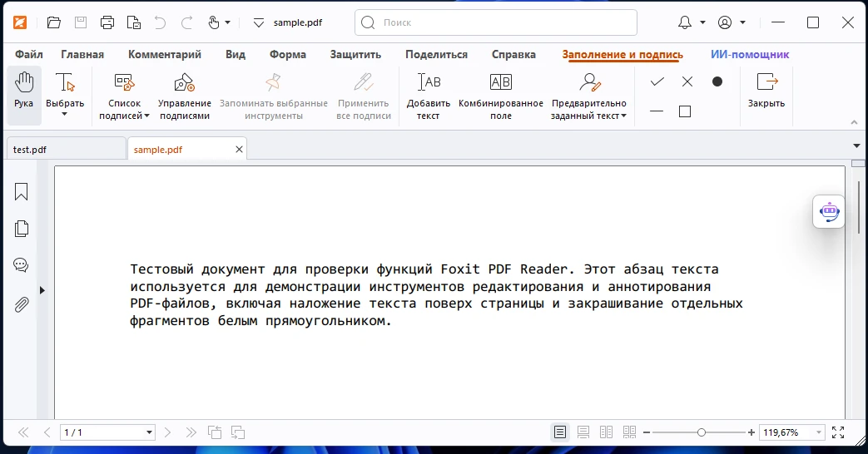This screenshot has height=454, width=868.
Task: Click Закрыть to exit fill and sign
Action: click(766, 90)
